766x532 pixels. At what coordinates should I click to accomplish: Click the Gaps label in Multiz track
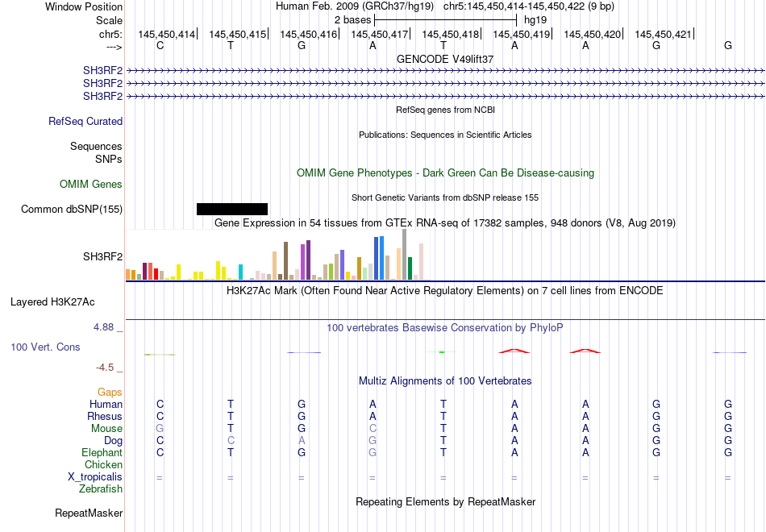pos(110,393)
